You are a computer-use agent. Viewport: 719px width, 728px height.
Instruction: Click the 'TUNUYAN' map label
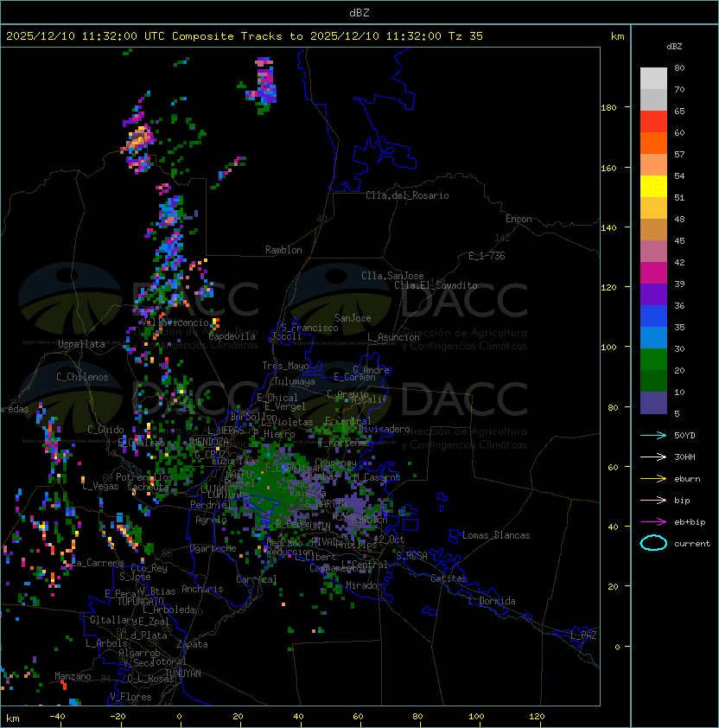(x=183, y=674)
